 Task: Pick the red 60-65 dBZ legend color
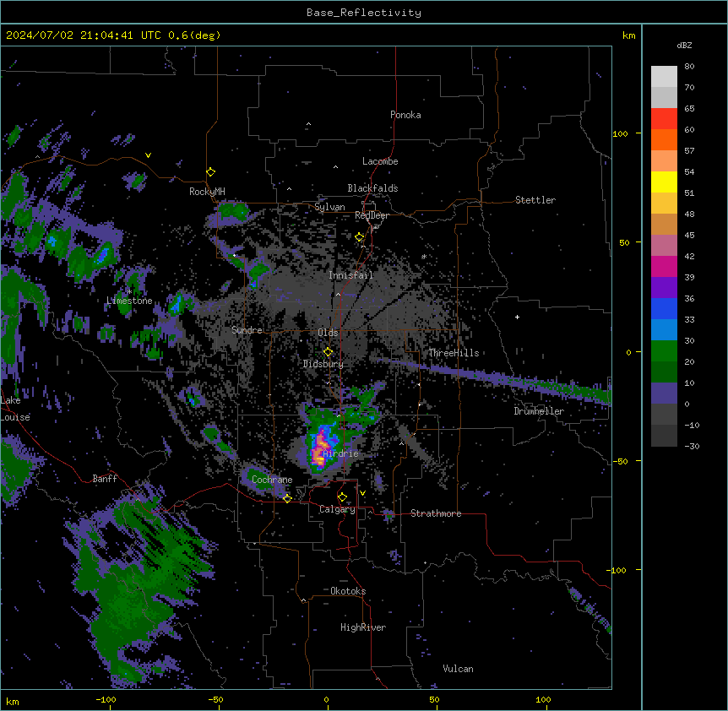pos(664,118)
